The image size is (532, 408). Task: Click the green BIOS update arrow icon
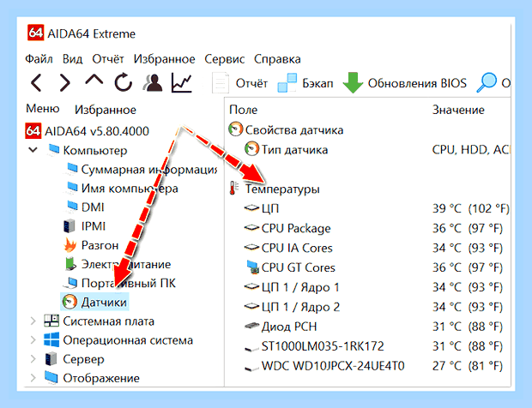point(353,82)
